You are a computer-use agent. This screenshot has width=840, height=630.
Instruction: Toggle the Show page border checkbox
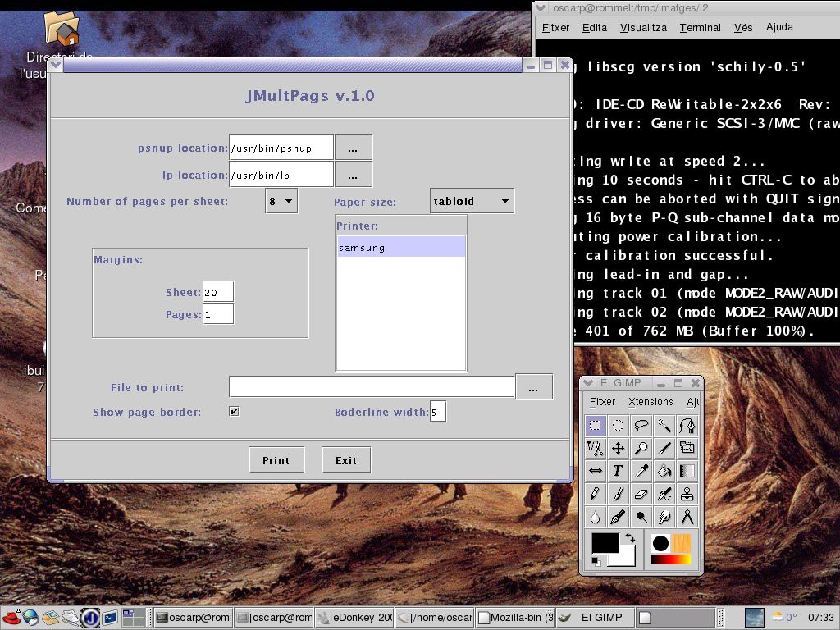point(234,412)
